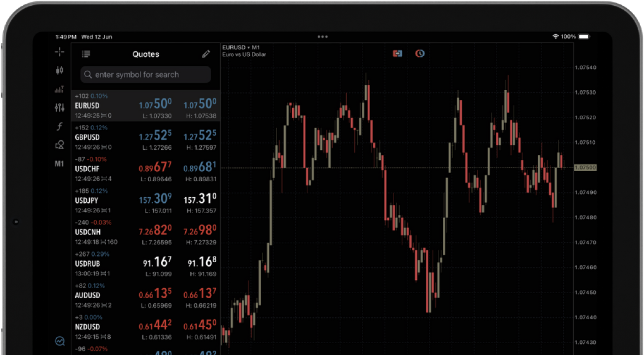Click the pencil edit icon in Quotes
Viewport: 644px width, 355px height.
pyautogui.click(x=206, y=54)
